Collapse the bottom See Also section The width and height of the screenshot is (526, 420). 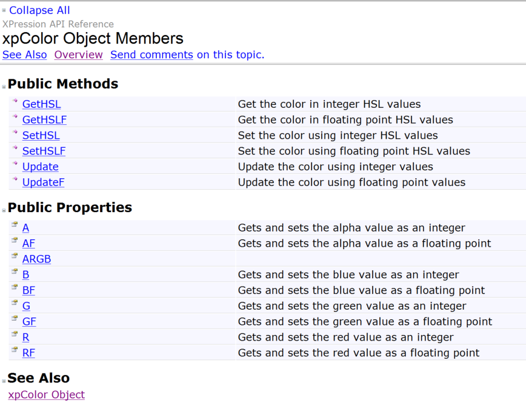[x=4, y=381]
